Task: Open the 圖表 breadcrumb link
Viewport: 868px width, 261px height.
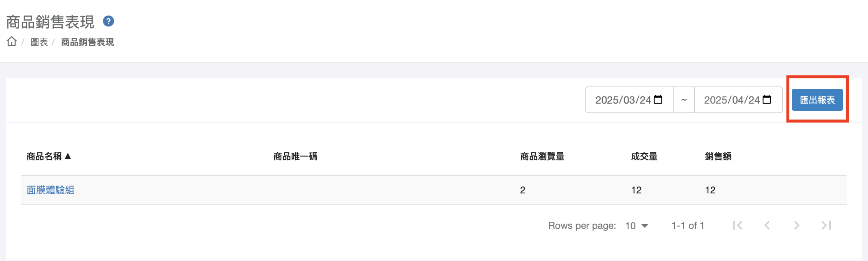Action: click(39, 42)
